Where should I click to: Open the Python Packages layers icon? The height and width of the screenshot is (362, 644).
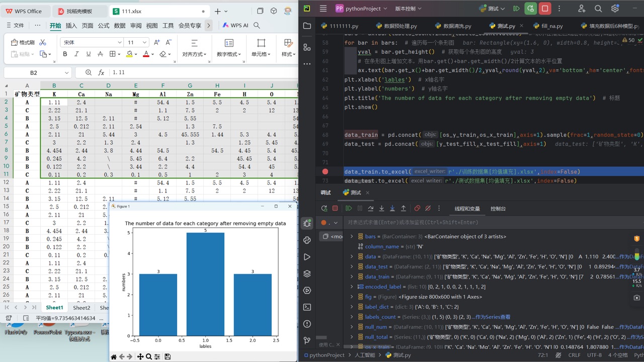pos(307,274)
